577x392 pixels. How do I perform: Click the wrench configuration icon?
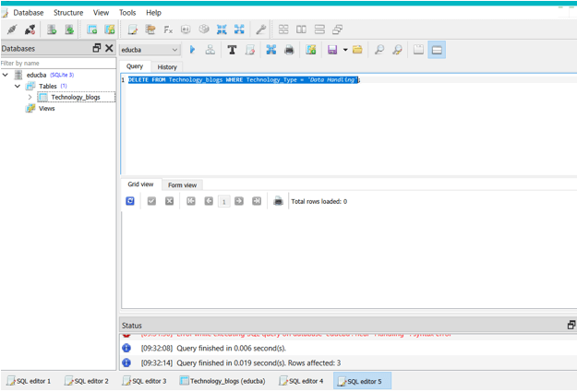click(260, 30)
